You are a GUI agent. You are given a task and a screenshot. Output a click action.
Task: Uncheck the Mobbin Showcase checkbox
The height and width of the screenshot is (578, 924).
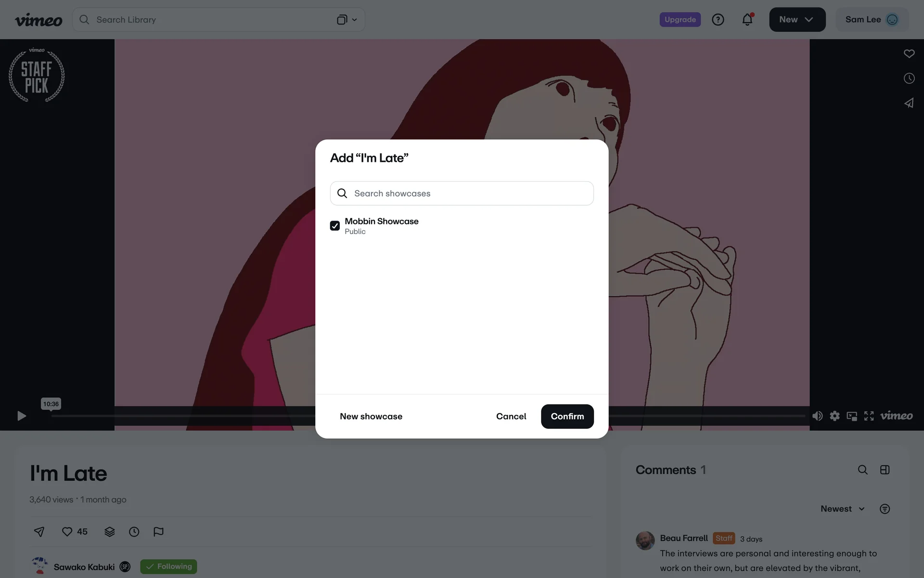(x=335, y=226)
